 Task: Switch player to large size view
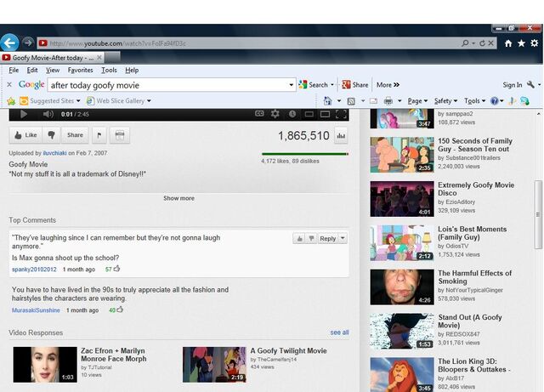click(x=325, y=114)
